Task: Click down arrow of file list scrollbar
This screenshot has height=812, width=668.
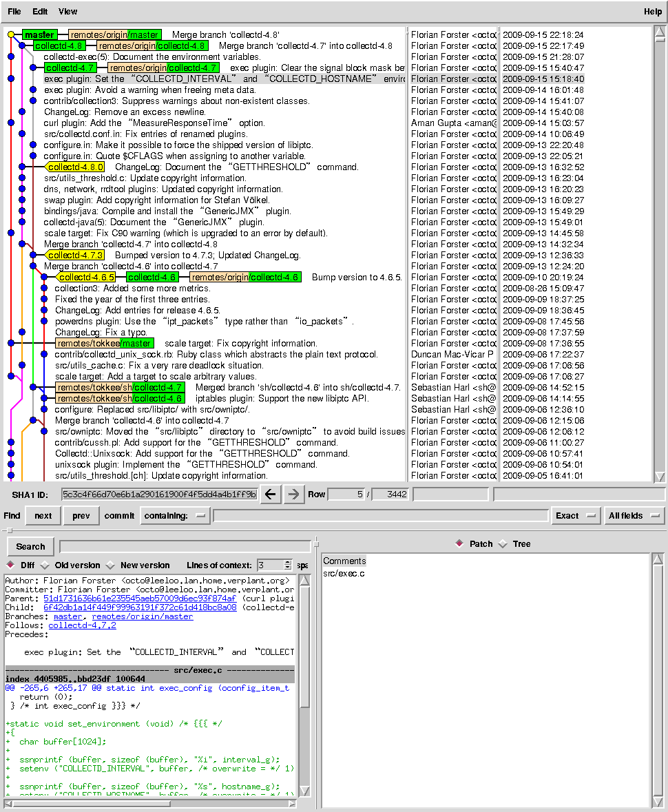Action: click(658, 802)
